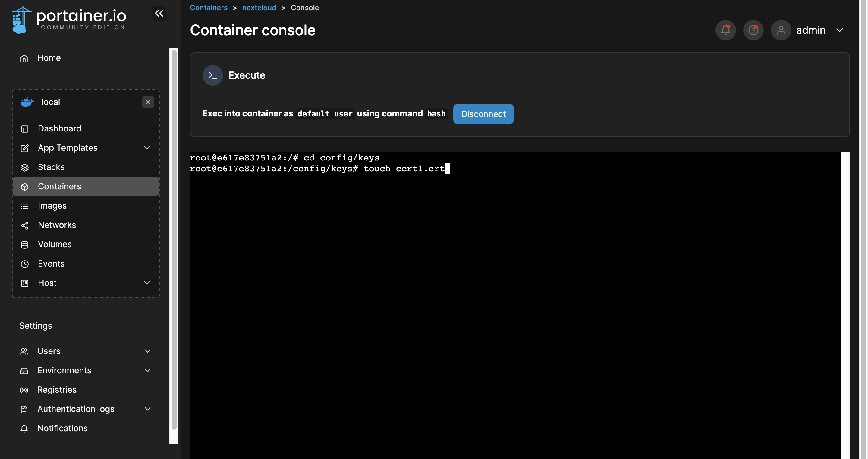Click the Home house icon

tap(24, 58)
